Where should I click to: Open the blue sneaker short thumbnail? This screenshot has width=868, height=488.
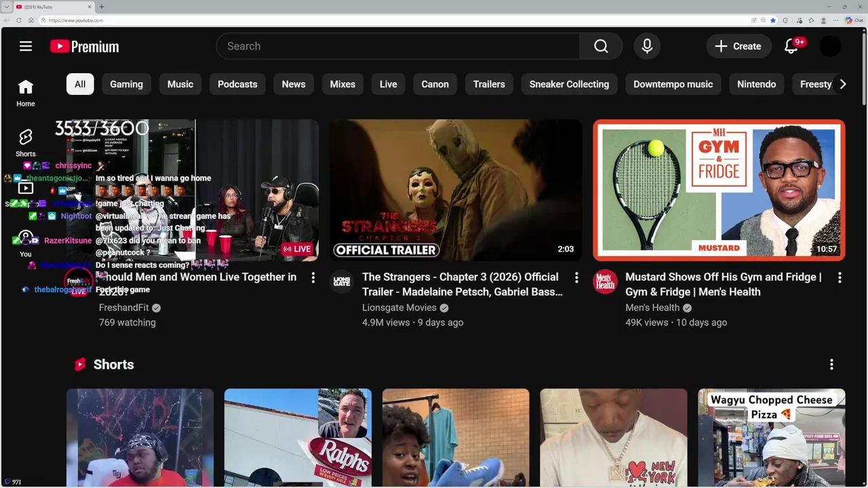point(456,438)
